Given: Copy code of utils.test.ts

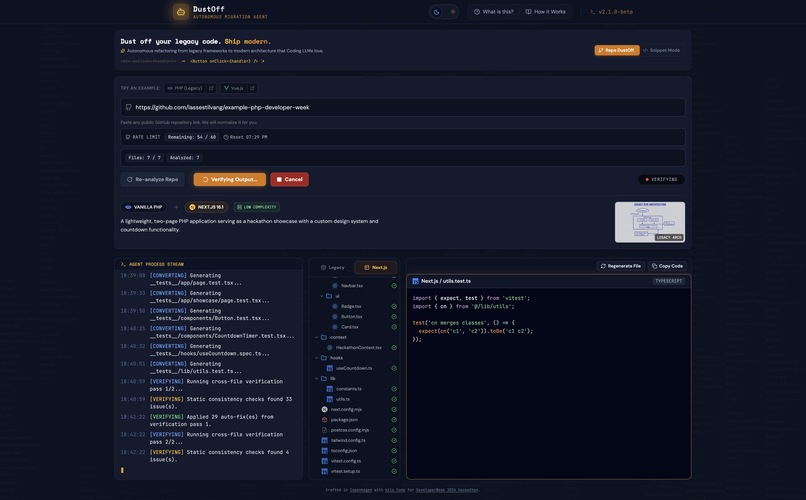Looking at the screenshot, I should [x=667, y=266].
